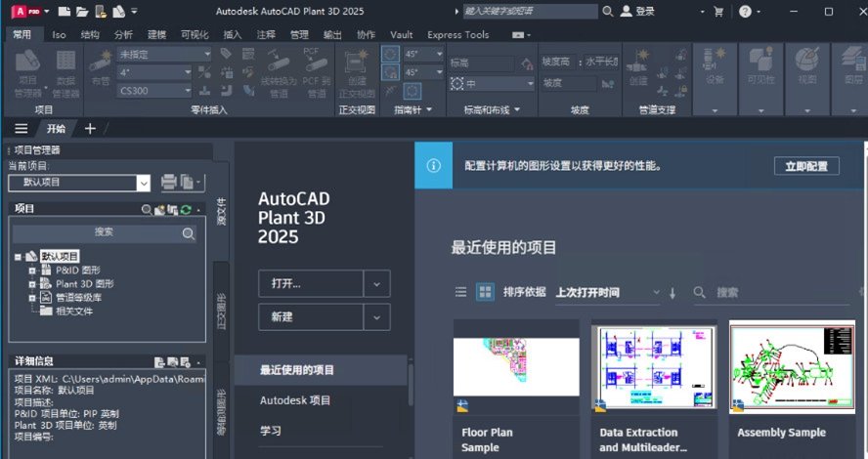This screenshot has height=459, width=868.
Task: Switch to the Iso ribbon tab
Action: pos(59,35)
